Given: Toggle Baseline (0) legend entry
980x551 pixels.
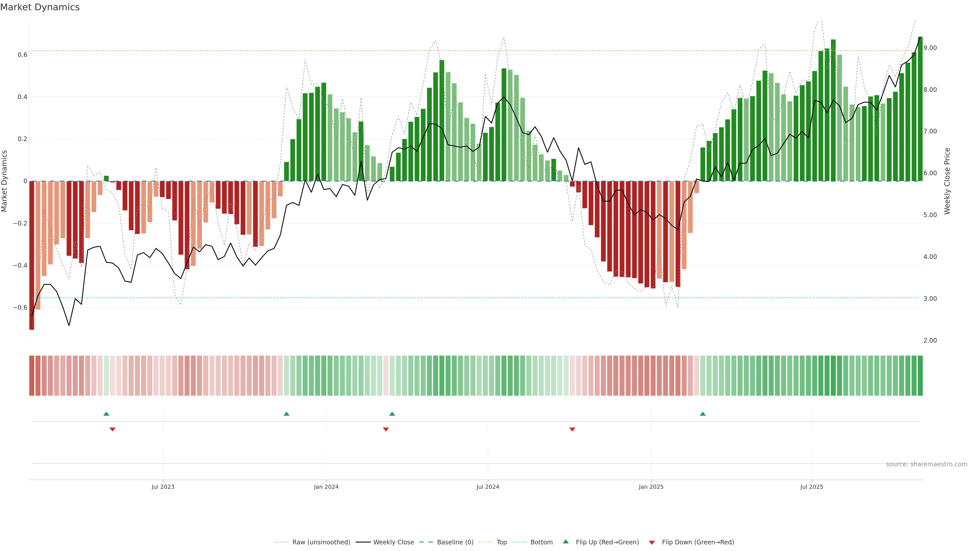Looking at the screenshot, I should (455, 542).
